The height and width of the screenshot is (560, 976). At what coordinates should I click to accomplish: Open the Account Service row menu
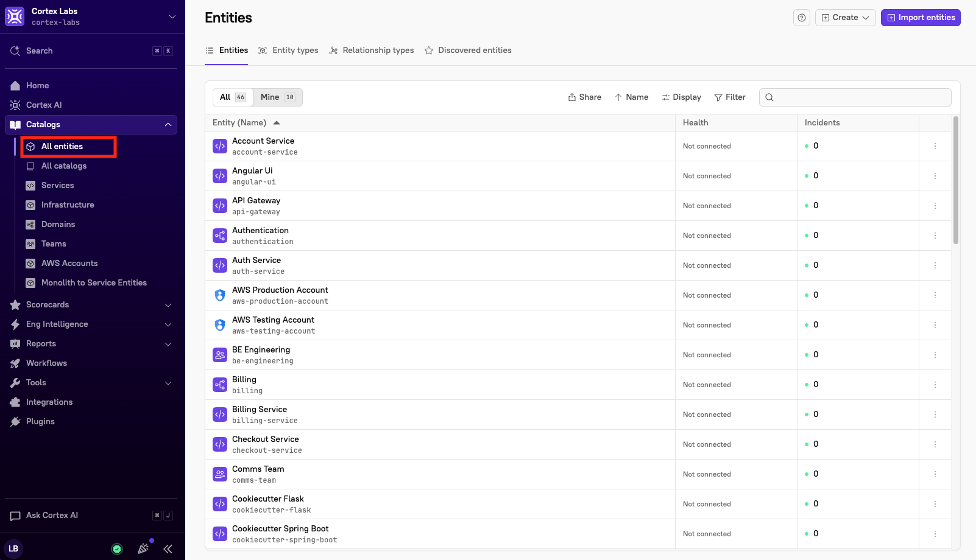pyautogui.click(x=935, y=146)
